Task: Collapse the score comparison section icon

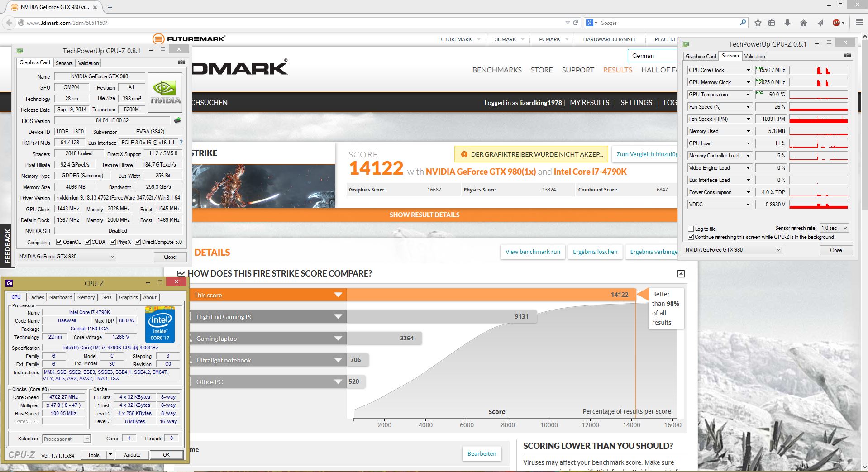Action: point(681,274)
